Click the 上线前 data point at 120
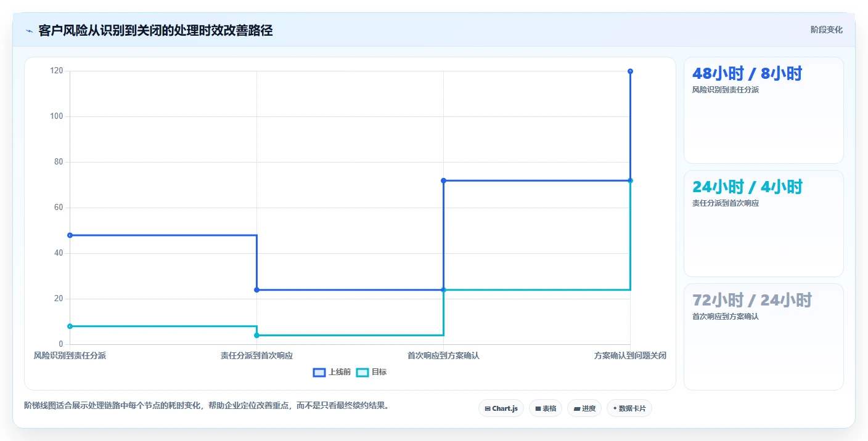 [x=630, y=71]
